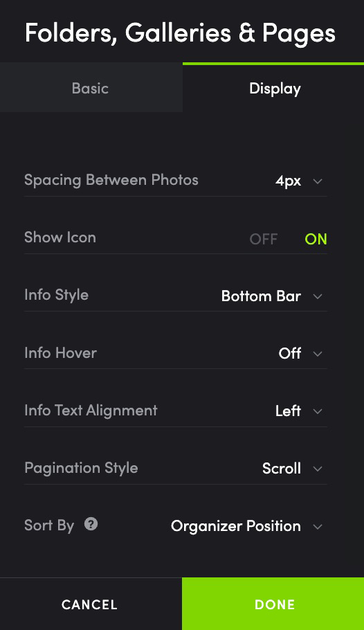Image resolution: width=364 pixels, height=630 pixels.
Task: Click the chevron arrow beside Organizer Position
Action: point(318,526)
